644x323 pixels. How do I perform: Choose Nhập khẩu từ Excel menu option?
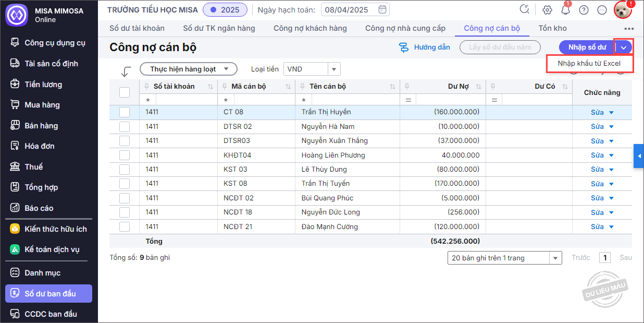point(589,64)
